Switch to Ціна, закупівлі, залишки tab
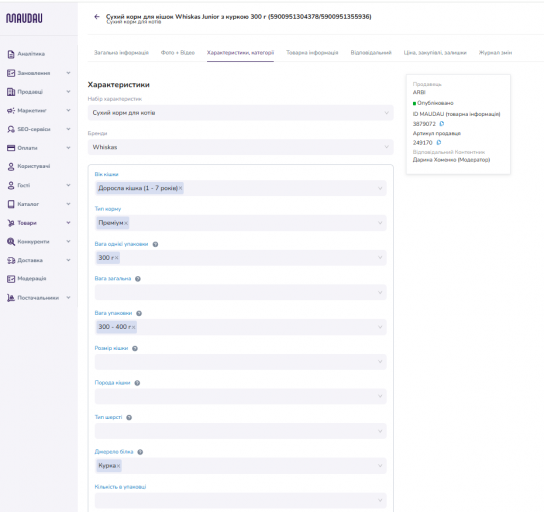The width and height of the screenshot is (544, 512). [435, 53]
